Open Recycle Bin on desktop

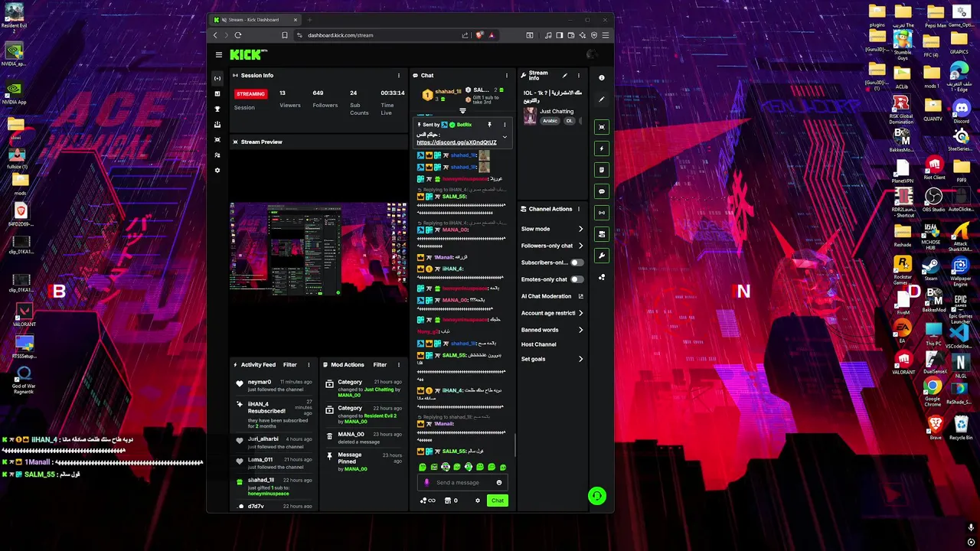click(960, 427)
